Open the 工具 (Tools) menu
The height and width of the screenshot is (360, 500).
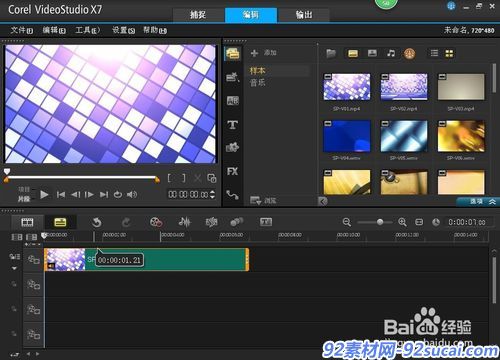pyautogui.click(x=88, y=30)
